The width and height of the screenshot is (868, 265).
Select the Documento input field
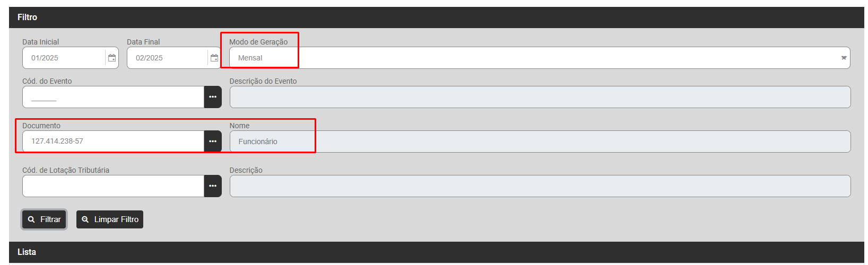point(113,142)
